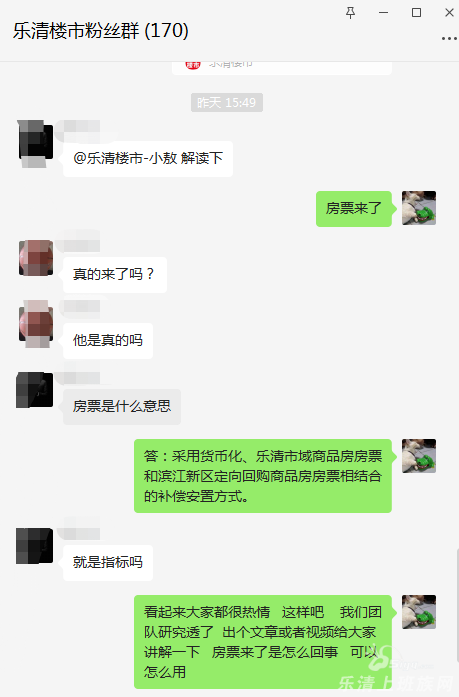The width and height of the screenshot is (459, 697).
Task: Close the chat window
Action: point(449,12)
